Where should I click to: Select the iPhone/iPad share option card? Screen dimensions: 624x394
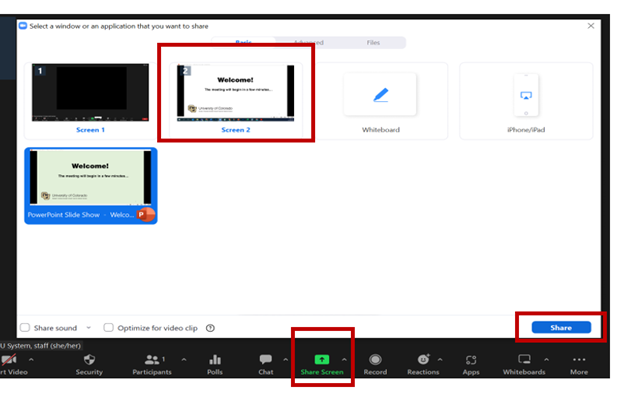(526, 100)
